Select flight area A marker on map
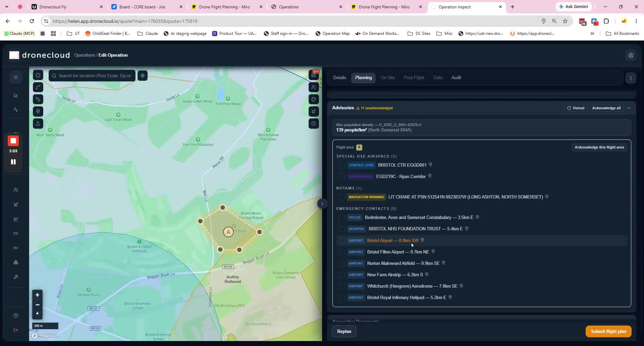644x346 pixels. [x=228, y=232]
